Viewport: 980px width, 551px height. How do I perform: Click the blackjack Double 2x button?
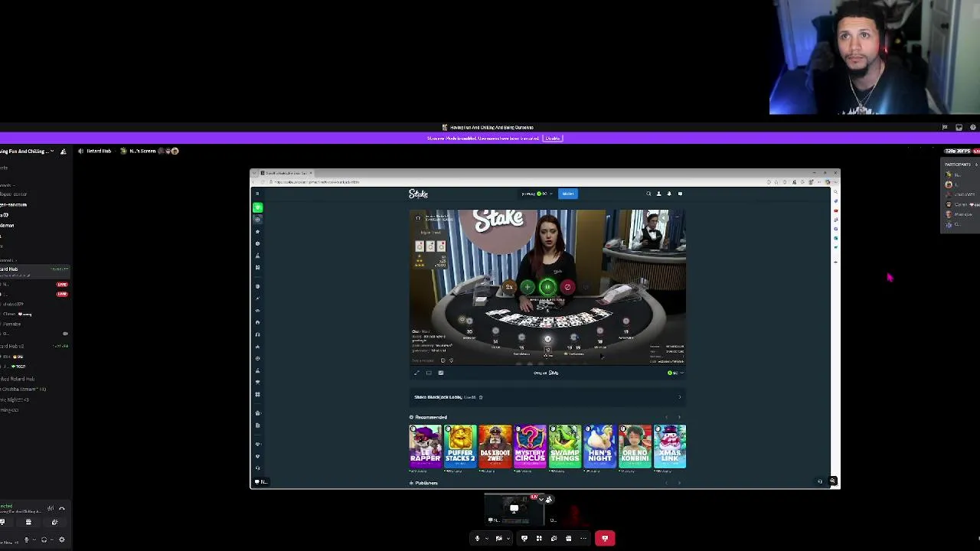coord(508,287)
